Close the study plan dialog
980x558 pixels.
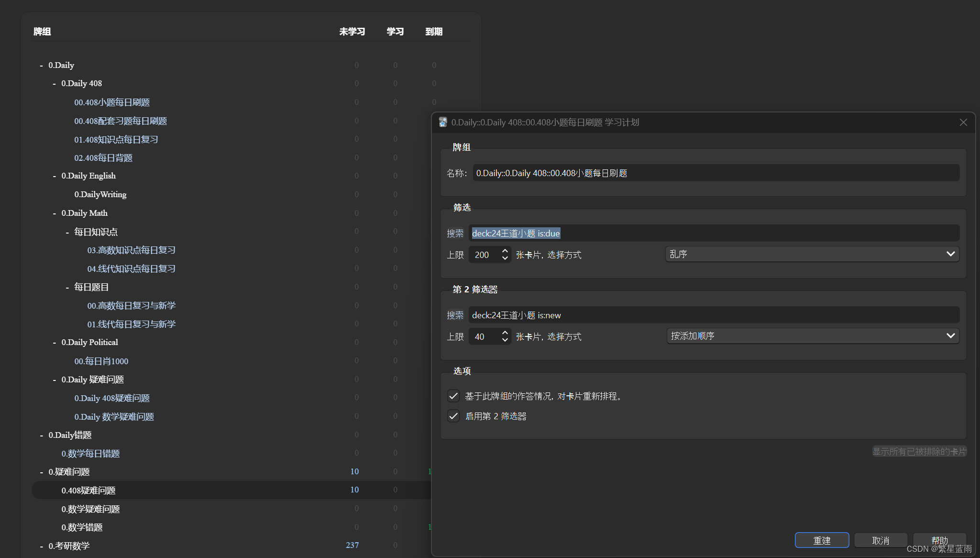coord(963,123)
